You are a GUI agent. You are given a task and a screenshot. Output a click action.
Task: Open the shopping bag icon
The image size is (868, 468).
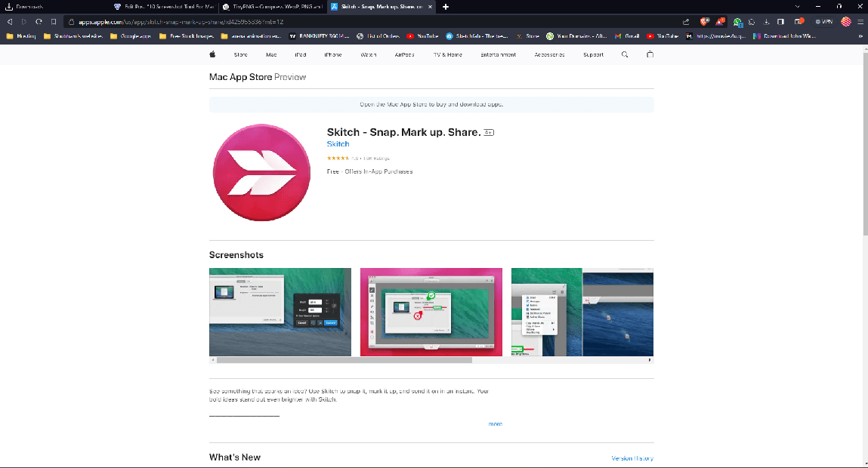coord(650,54)
